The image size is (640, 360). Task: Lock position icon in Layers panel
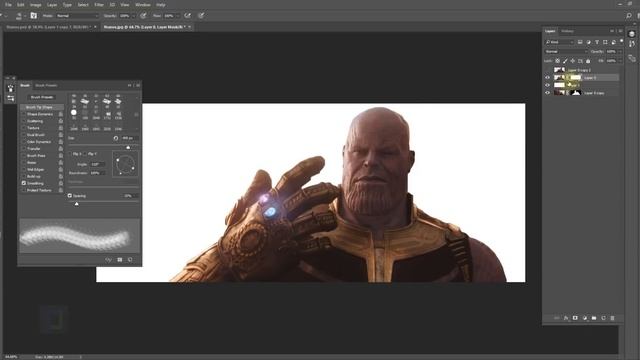pyautogui.click(x=573, y=61)
